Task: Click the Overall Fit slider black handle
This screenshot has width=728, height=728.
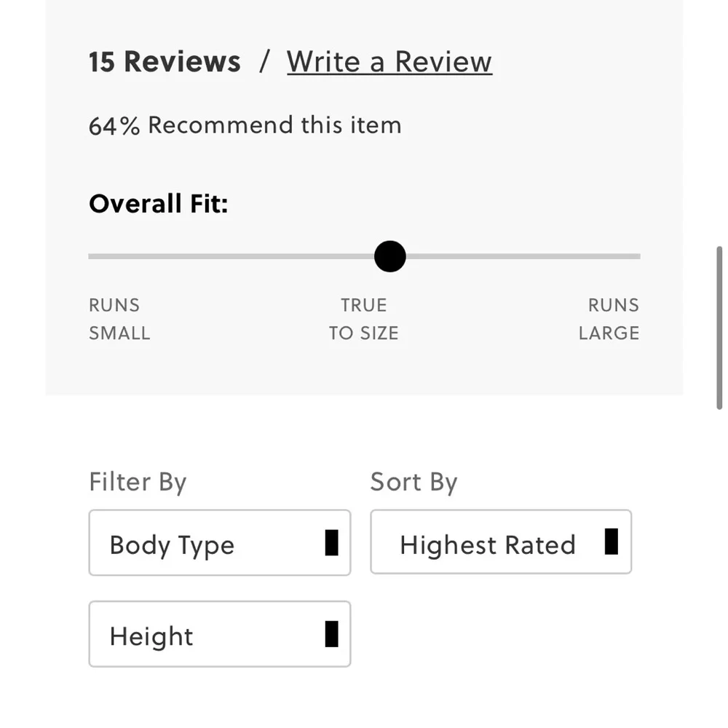Action: pyautogui.click(x=390, y=256)
